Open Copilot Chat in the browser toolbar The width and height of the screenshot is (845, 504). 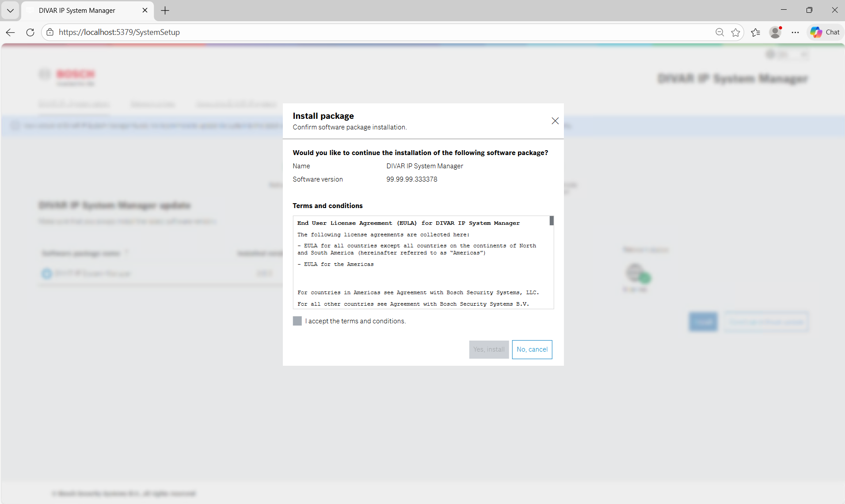tap(825, 32)
